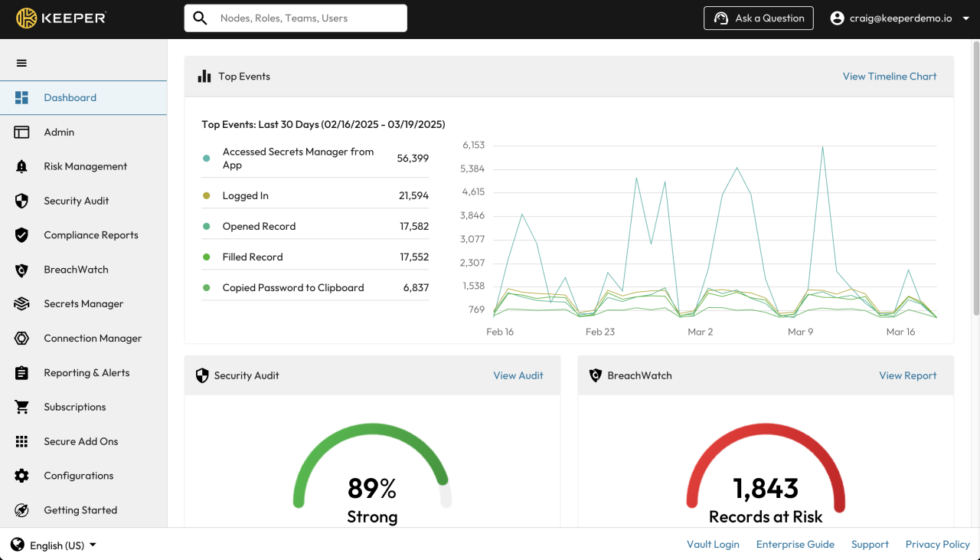Toggle the hamburger menu icon
This screenshot has width=980, height=560.
[21, 64]
